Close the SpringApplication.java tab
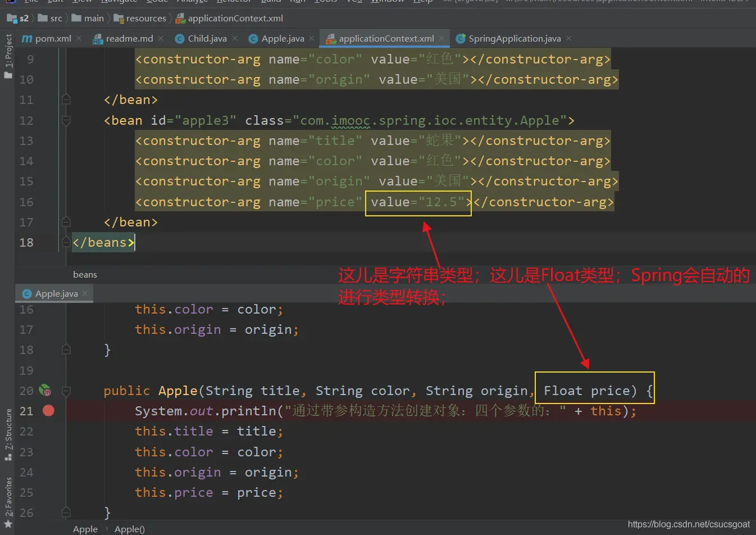 [x=569, y=38]
